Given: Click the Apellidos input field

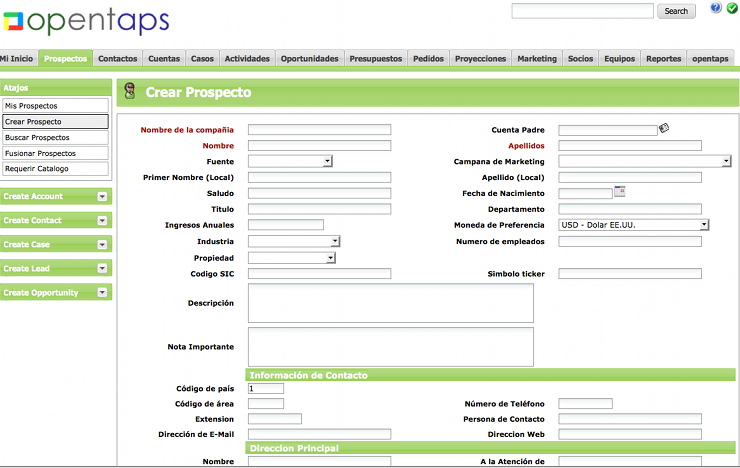Looking at the screenshot, I should coord(630,146).
